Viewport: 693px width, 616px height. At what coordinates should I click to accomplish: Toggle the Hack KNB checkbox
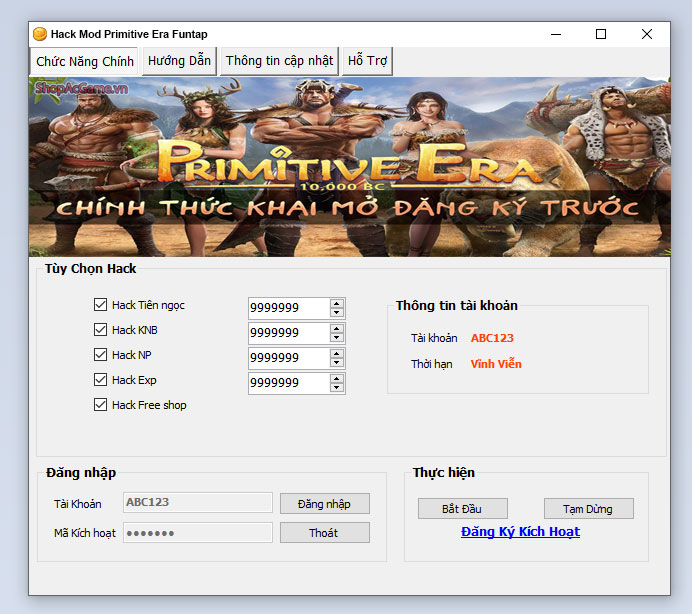click(100, 330)
